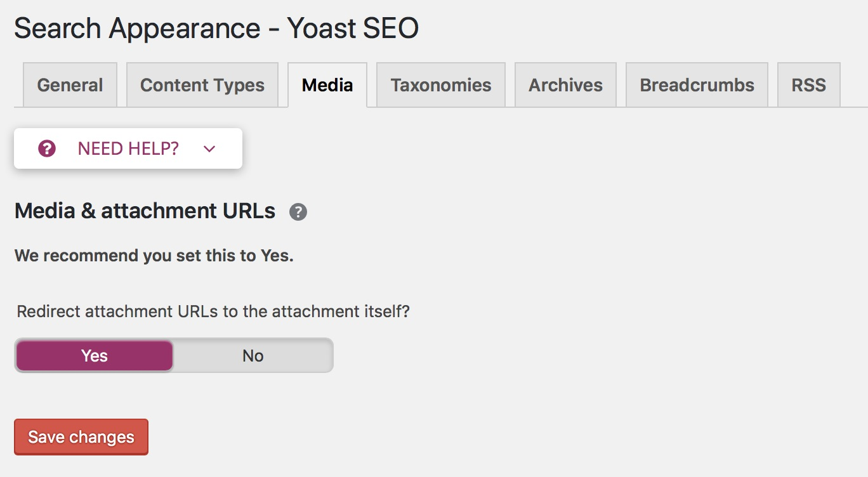Expand the NEED HELP chevron arrow
The image size is (868, 477).
tap(209, 149)
